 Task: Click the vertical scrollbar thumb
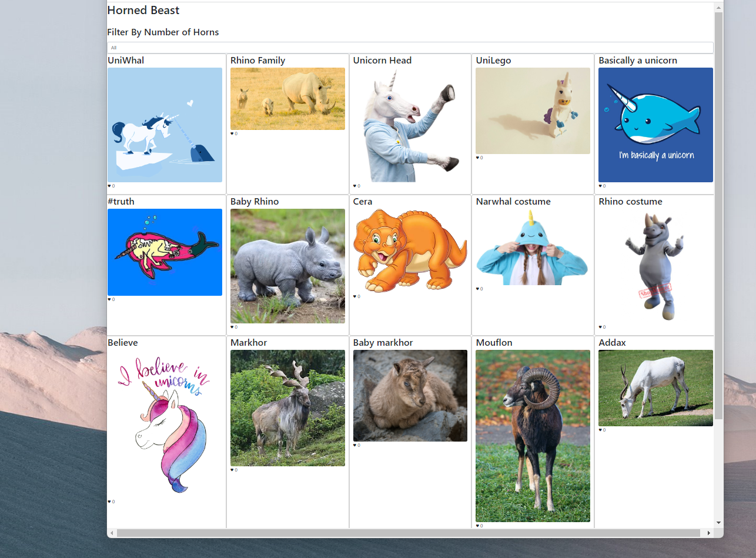point(718,215)
